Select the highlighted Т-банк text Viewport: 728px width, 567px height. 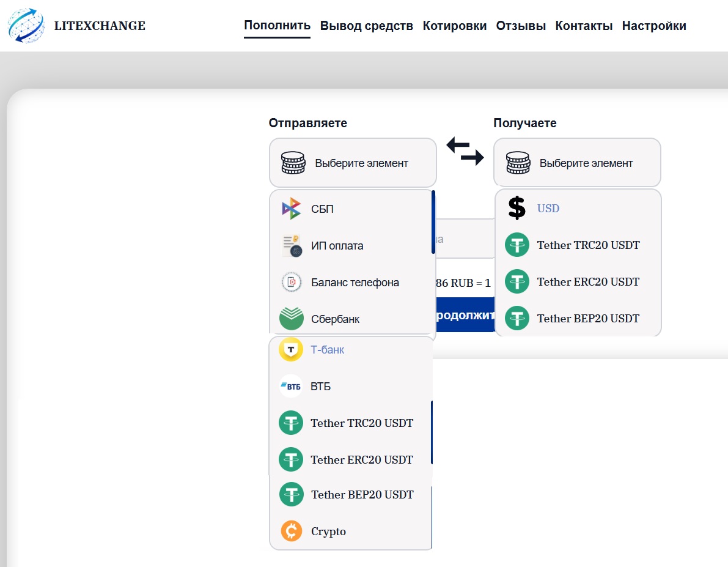327,350
